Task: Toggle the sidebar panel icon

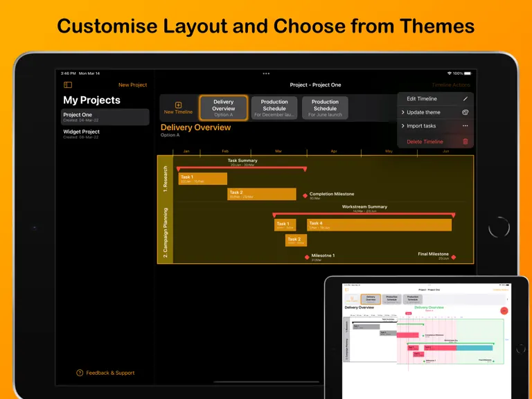Action: coord(68,85)
